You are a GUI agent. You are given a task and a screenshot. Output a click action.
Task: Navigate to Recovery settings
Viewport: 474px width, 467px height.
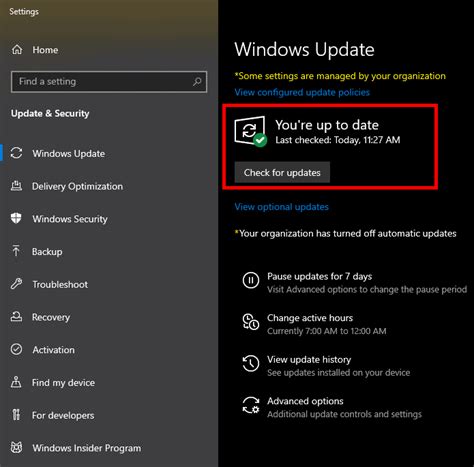click(51, 317)
